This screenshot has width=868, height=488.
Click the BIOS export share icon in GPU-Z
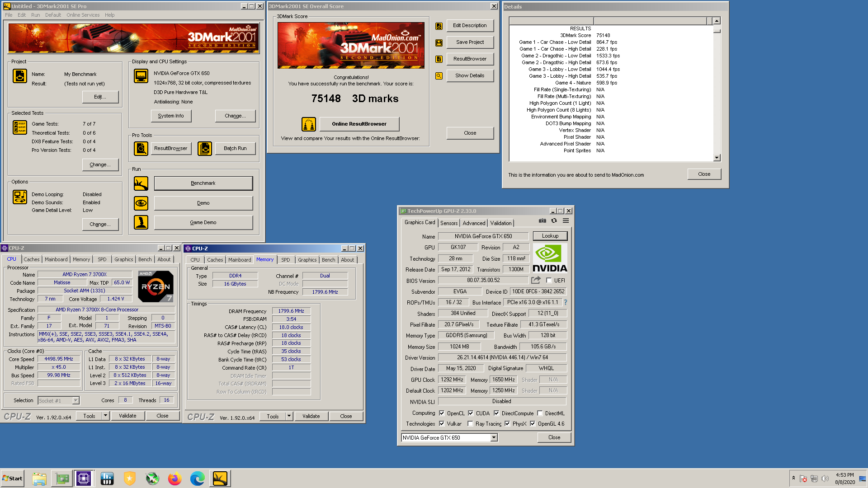point(536,280)
